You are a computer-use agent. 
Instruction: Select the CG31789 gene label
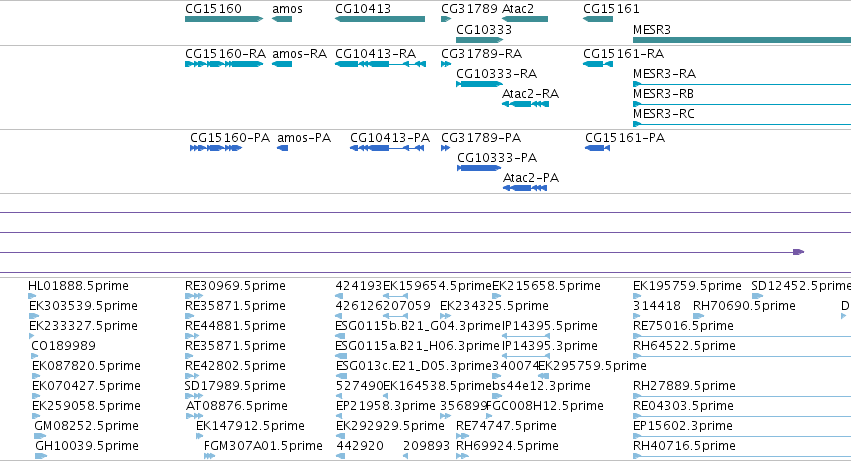(469, 9)
